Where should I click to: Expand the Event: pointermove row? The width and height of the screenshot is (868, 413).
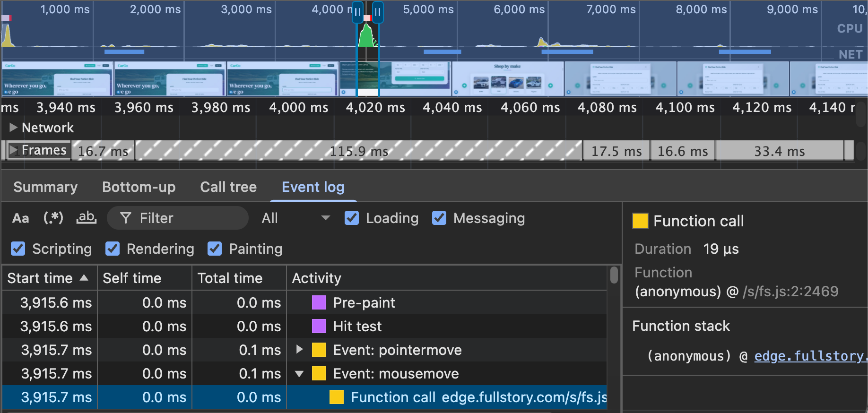pyautogui.click(x=299, y=349)
